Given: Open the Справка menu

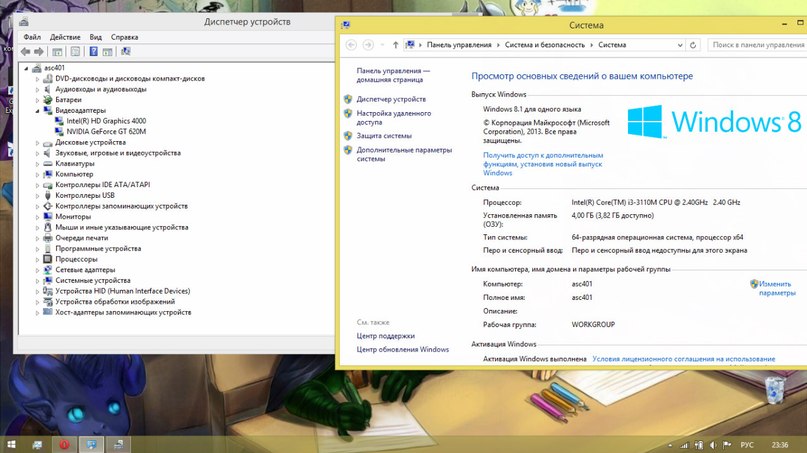Looking at the screenshot, I should coord(125,37).
